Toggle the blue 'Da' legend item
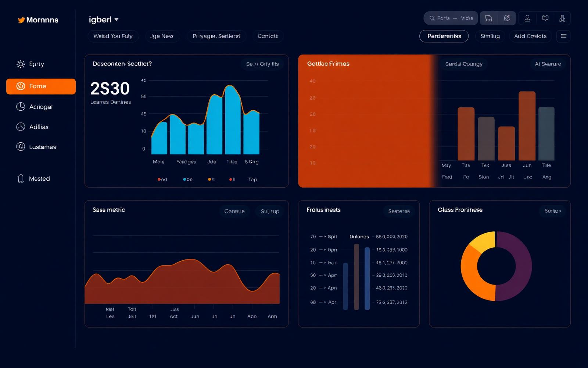The width and height of the screenshot is (588, 368). point(188,180)
